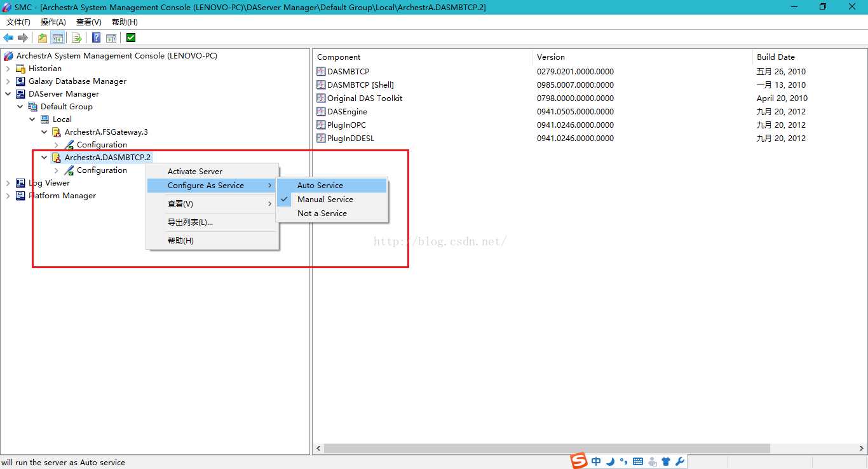Image resolution: width=868 pixels, height=469 pixels.
Task: Select the ArchestrA.DASMBTCP.2 tree label
Action: coord(108,158)
